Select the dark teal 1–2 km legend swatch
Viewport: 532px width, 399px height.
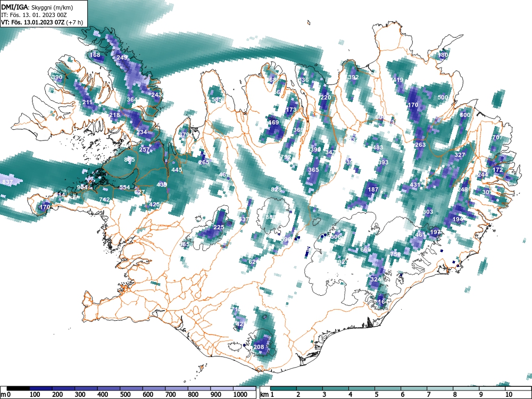coord(284,388)
